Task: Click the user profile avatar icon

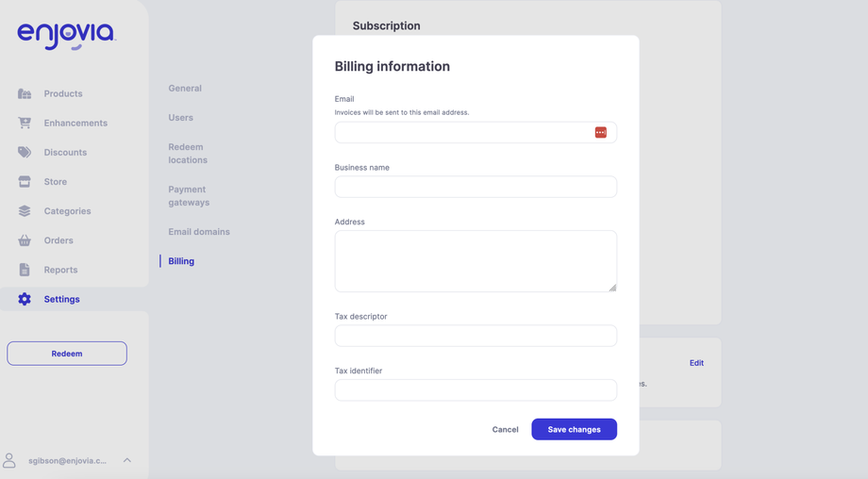Action: (x=9, y=460)
